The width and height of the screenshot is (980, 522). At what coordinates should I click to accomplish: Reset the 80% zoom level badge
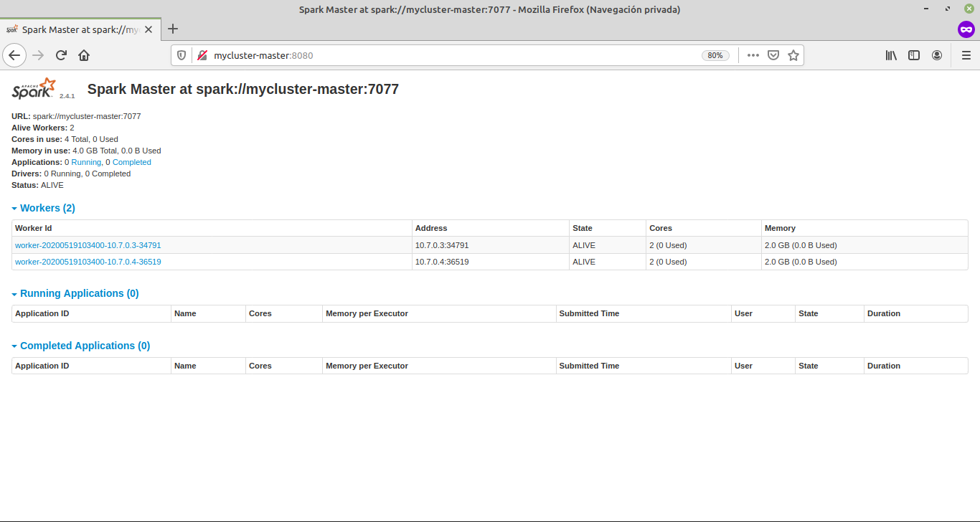[x=715, y=55]
